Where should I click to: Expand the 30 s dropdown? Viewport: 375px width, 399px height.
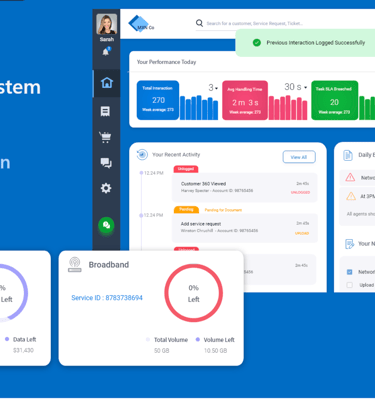click(305, 88)
